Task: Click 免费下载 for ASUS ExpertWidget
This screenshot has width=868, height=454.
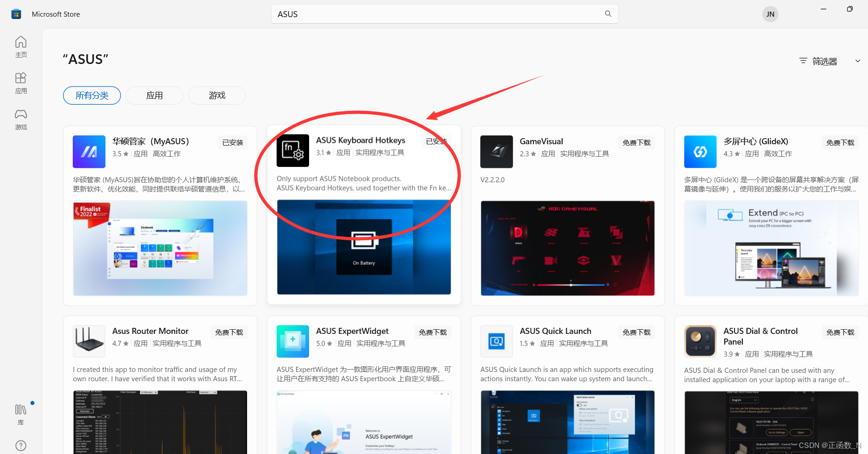Action: click(x=433, y=332)
